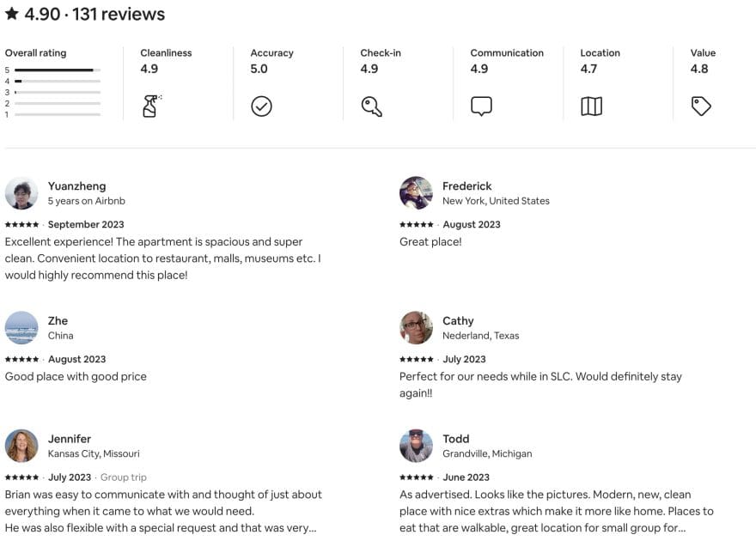Open Frederick's profile photo
This screenshot has width=756, height=541.
416,193
